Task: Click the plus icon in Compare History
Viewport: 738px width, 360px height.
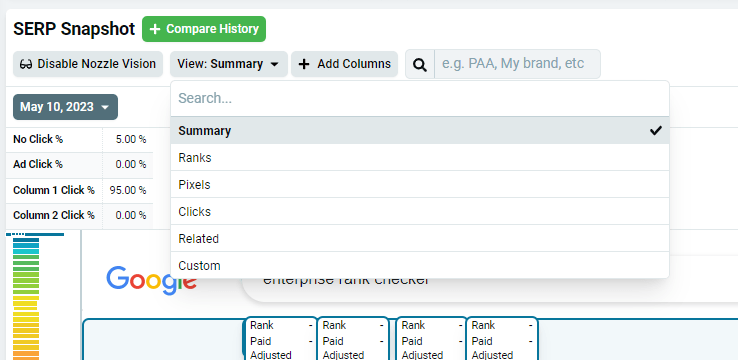Action: click(155, 29)
